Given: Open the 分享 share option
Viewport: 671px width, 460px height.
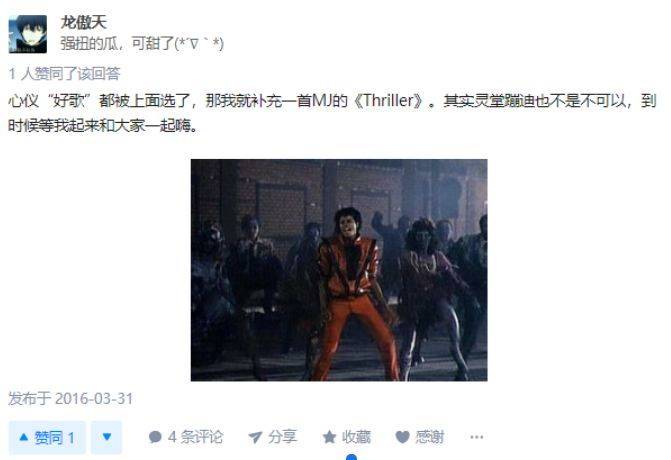Looking at the screenshot, I should (273, 437).
